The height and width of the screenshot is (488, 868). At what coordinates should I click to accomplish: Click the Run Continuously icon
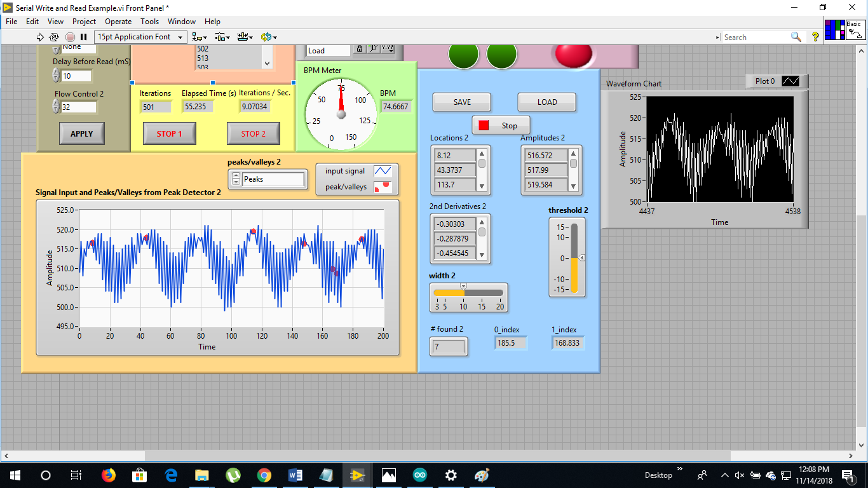pos(55,37)
